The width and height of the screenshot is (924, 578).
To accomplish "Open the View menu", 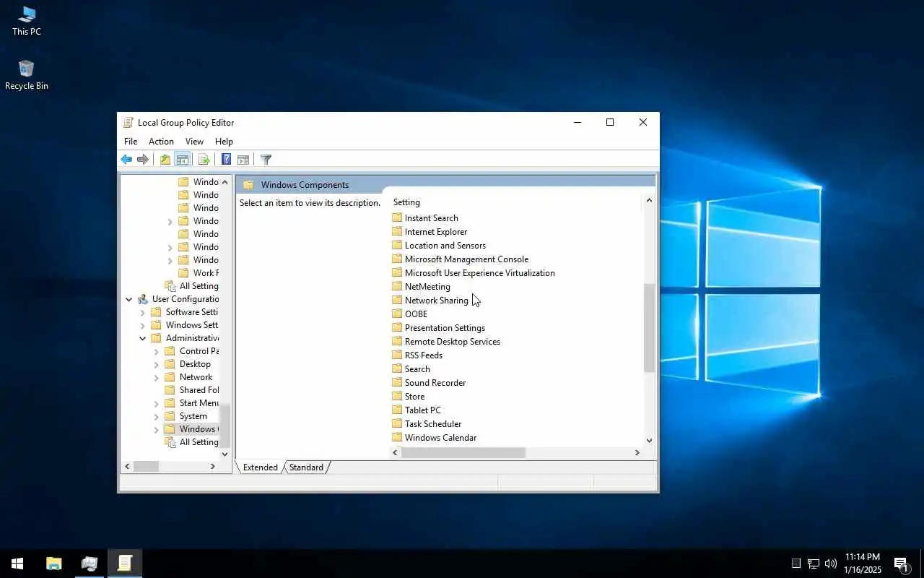I will (194, 142).
